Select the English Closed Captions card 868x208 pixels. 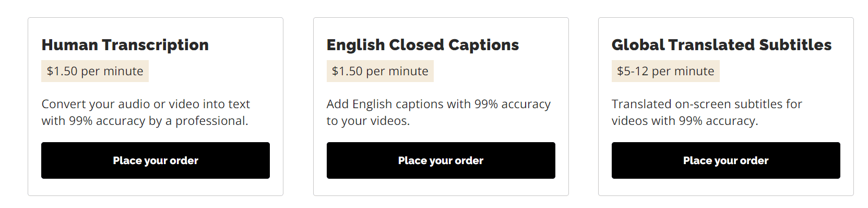tap(441, 107)
